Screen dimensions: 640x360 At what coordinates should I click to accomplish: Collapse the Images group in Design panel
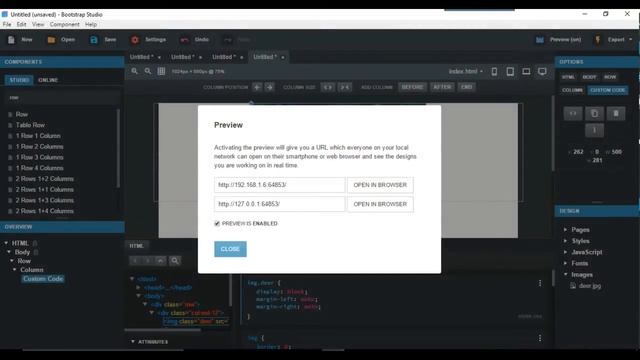click(x=566, y=275)
